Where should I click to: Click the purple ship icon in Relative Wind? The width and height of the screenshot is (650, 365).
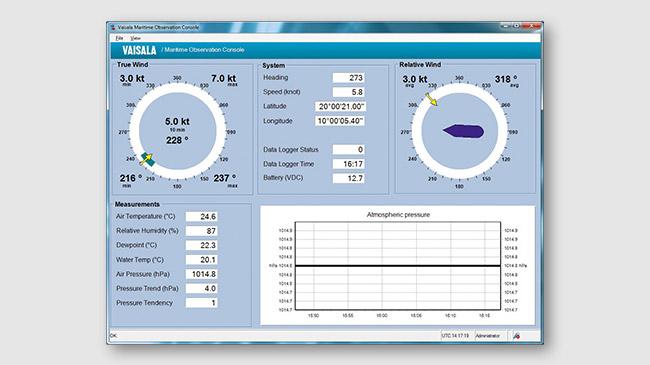(463, 131)
